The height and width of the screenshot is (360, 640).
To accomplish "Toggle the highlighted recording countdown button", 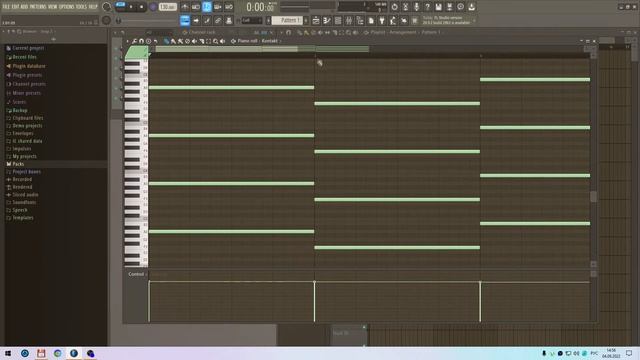I will [207, 7].
